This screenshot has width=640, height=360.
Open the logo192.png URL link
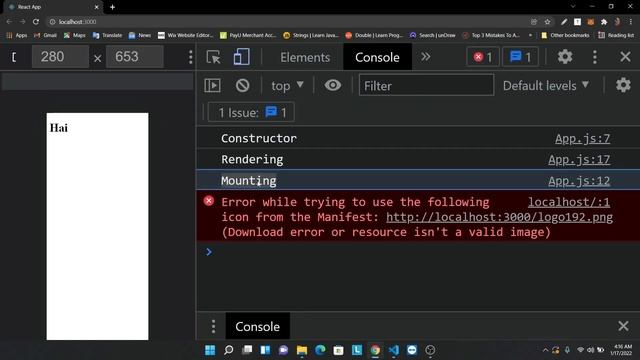pyautogui.click(x=499, y=217)
